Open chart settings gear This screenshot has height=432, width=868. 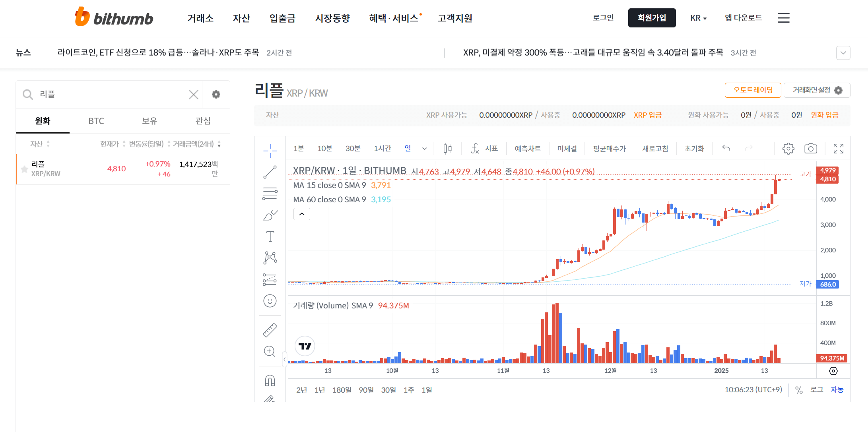788,148
